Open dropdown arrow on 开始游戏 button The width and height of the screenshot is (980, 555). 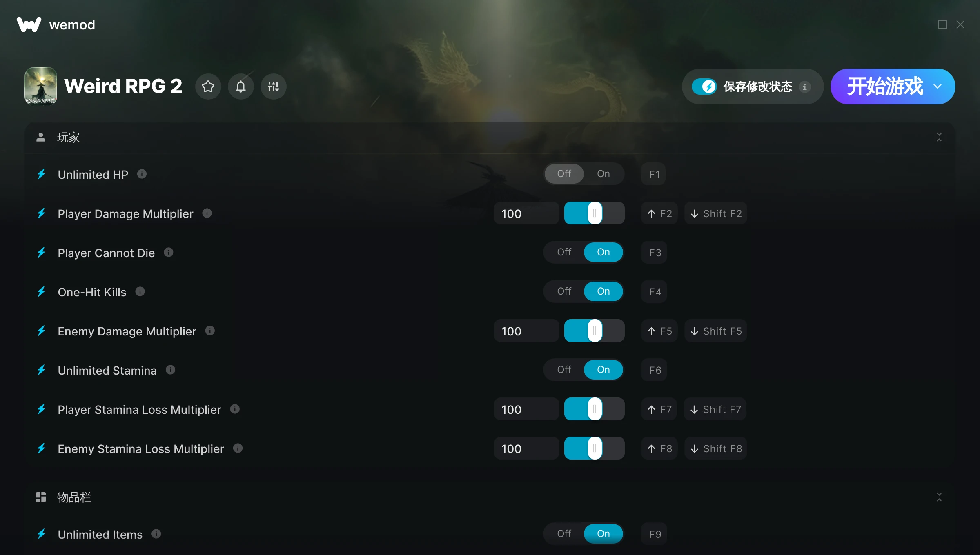938,87
